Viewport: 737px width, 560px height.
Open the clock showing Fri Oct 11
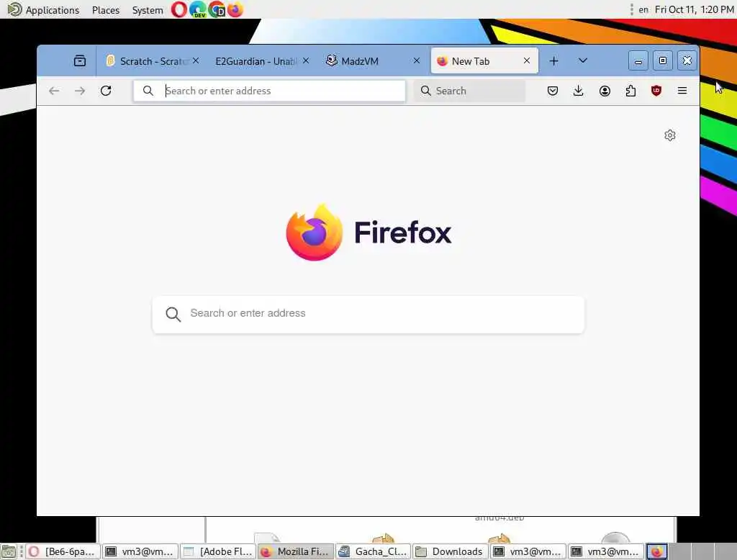(x=695, y=9)
